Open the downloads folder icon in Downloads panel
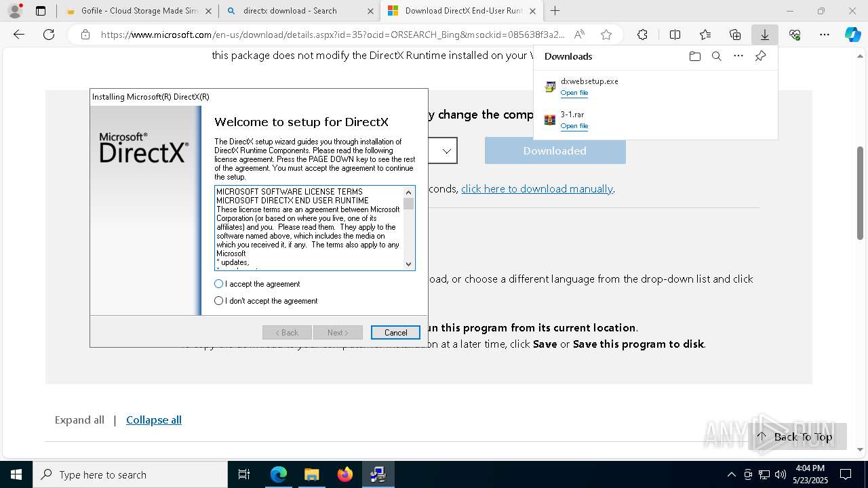Screen dimensions: 868x488 (694, 56)
